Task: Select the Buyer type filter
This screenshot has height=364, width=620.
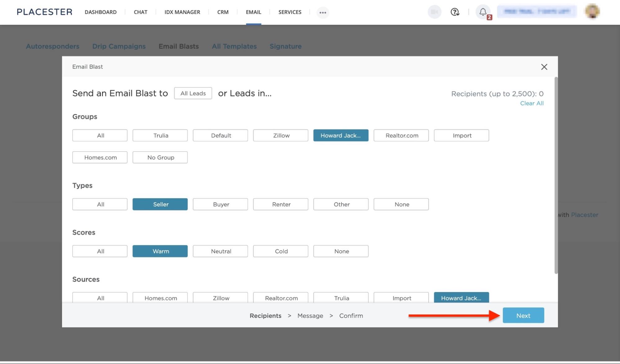Action: (220, 204)
